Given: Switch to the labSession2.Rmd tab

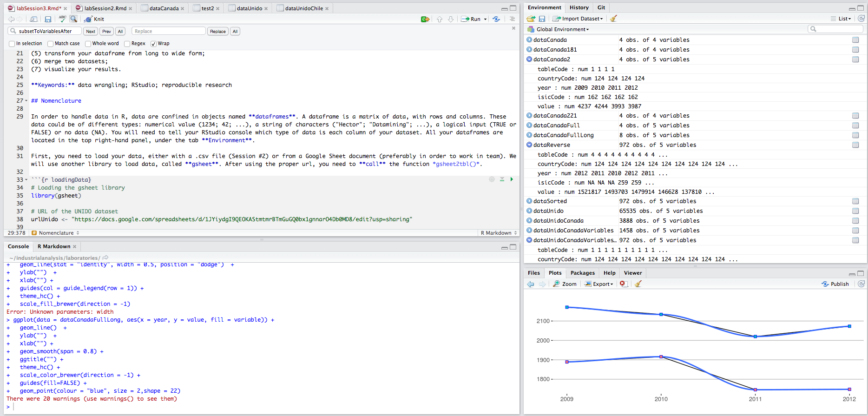Looking at the screenshot, I should coord(105,8).
